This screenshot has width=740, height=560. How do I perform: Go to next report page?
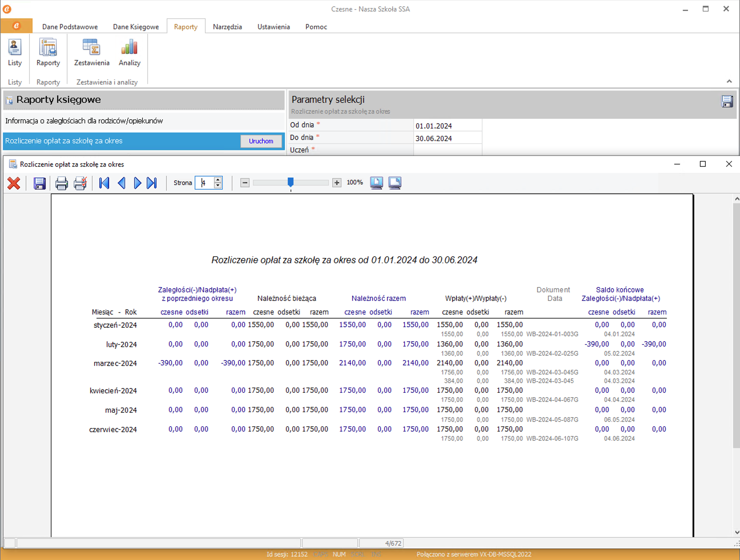[137, 183]
